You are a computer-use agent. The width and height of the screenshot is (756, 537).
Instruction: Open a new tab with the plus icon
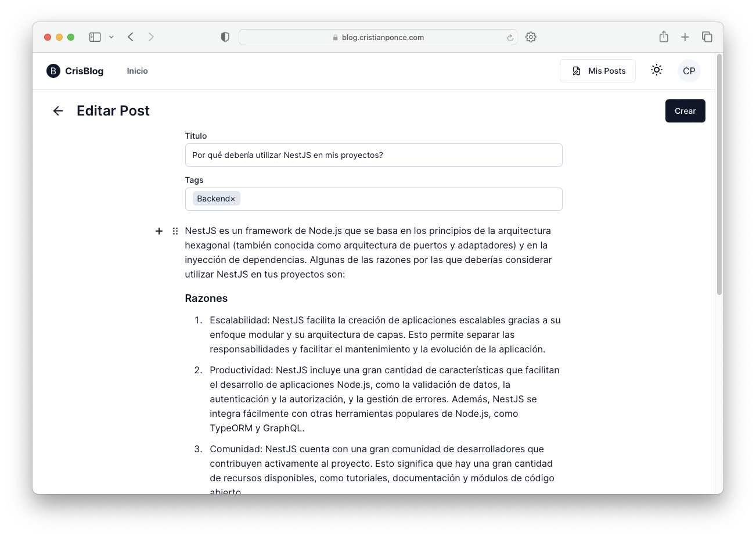click(685, 37)
